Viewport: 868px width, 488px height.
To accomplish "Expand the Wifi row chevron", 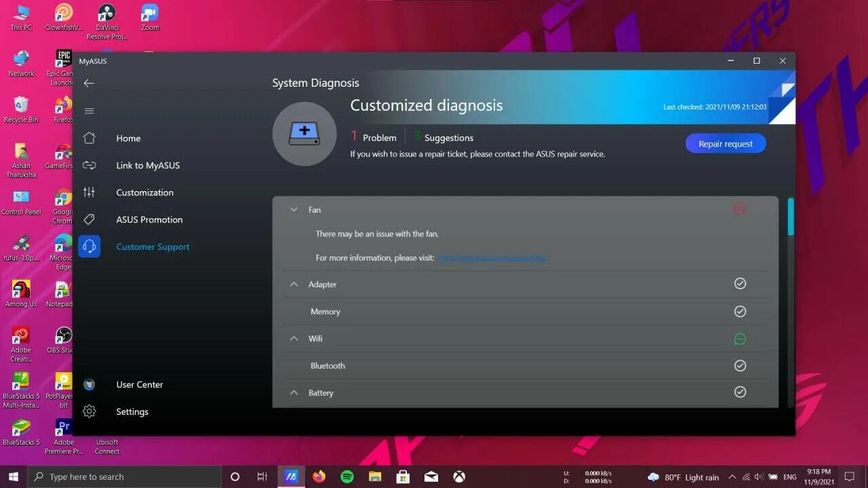I will (x=294, y=338).
